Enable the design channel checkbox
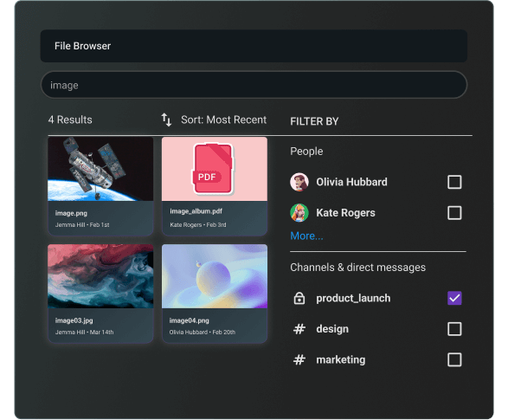The width and height of the screenshot is (508, 420). [x=454, y=329]
